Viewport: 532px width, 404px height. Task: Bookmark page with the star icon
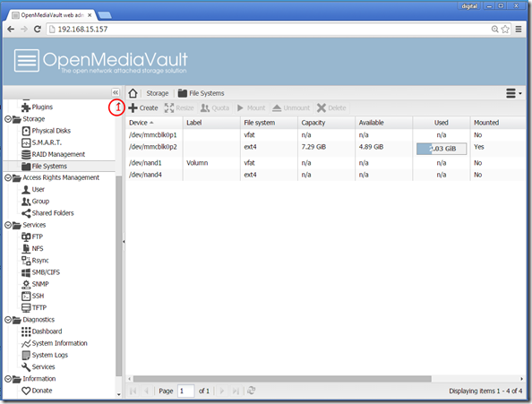coord(505,30)
